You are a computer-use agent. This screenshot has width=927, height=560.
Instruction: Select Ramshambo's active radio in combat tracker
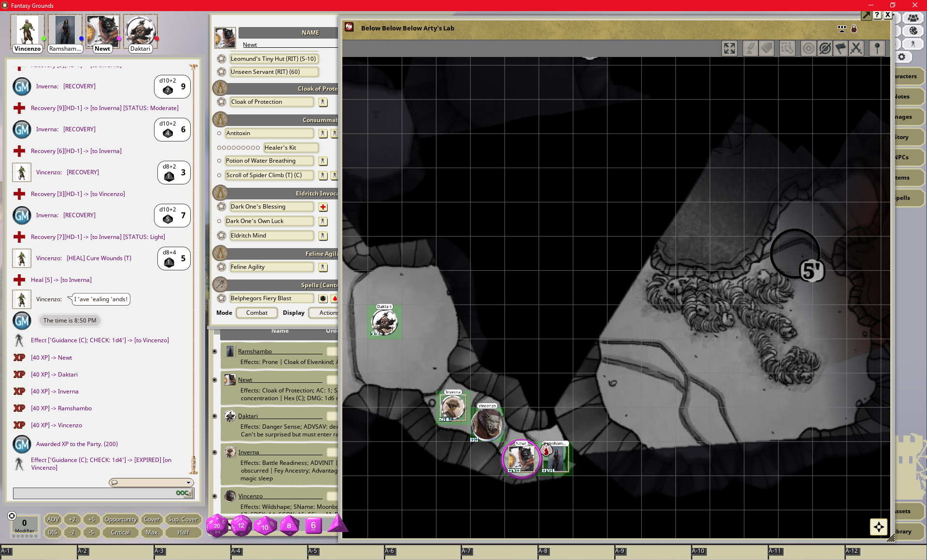point(214,351)
